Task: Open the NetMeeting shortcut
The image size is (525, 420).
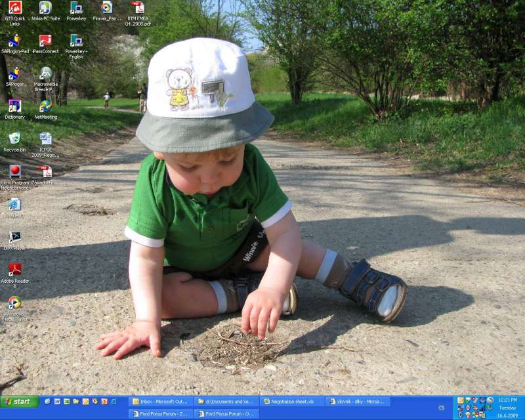Action: pos(45,108)
